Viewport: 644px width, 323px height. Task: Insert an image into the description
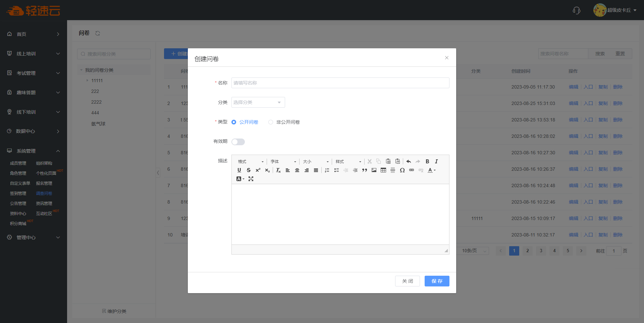click(x=374, y=170)
